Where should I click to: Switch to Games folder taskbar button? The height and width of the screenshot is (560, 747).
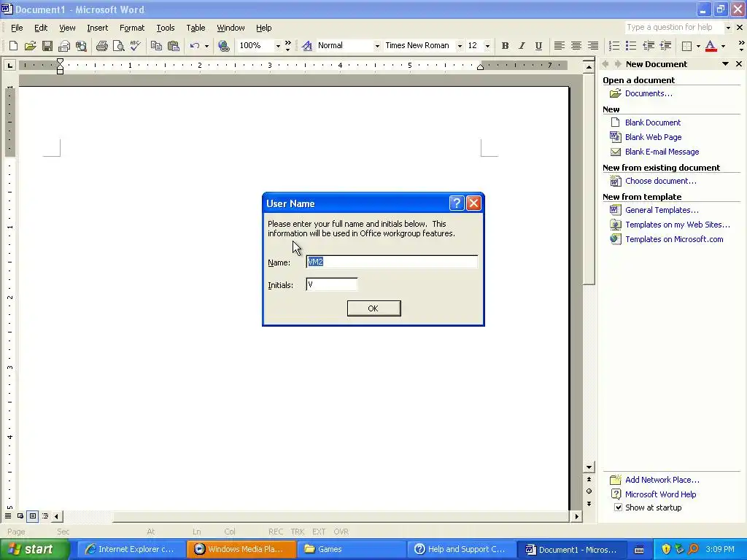pos(352,549)
